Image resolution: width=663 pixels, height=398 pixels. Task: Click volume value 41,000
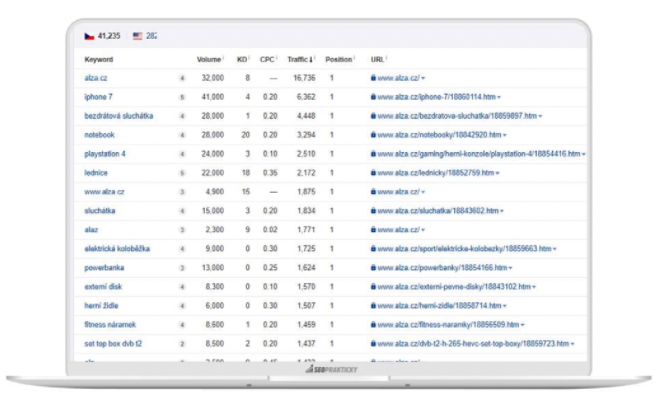click(213, 97)
